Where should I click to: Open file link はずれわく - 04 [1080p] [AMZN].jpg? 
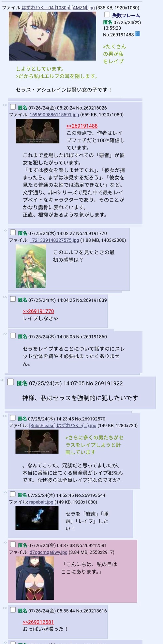pyautogui.click(x=58, y=7)
